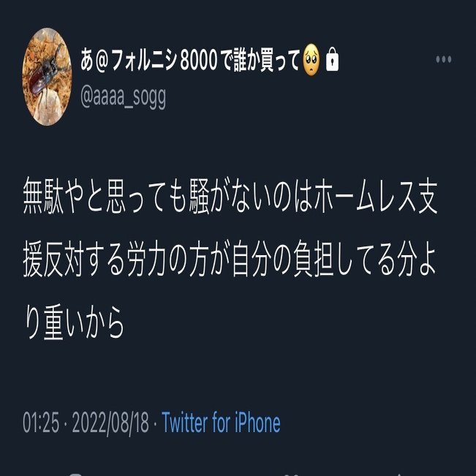Open the three-dot more options menu
Viewport: 476px width, 476px height.
coord(444,59)
